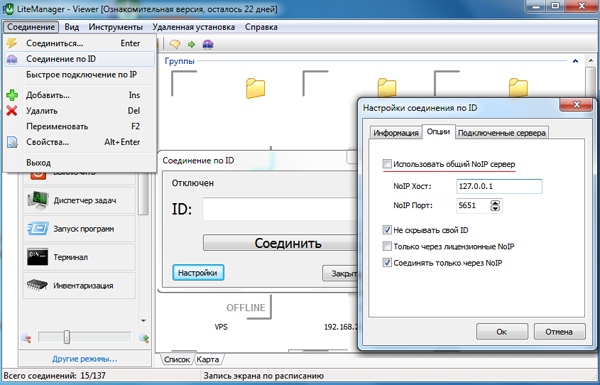Click the icon size slider handle
The width and height of the screenshot is (600, 385).
[67, 337]
